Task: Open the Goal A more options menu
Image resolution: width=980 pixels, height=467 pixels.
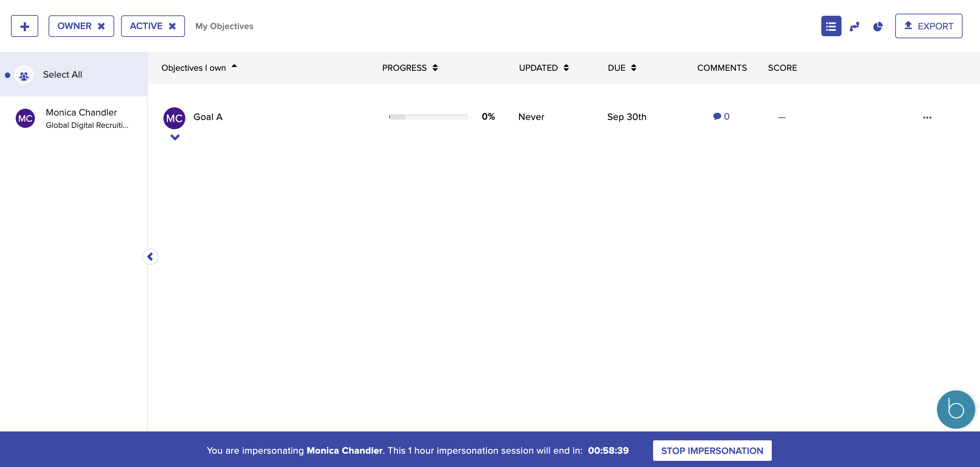Action: 927,118
